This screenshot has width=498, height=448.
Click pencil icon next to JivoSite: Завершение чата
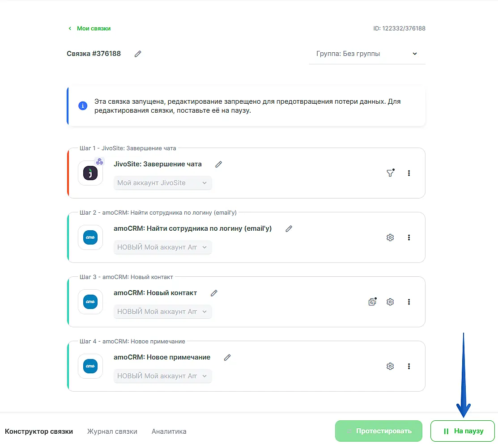click(218, 165)
